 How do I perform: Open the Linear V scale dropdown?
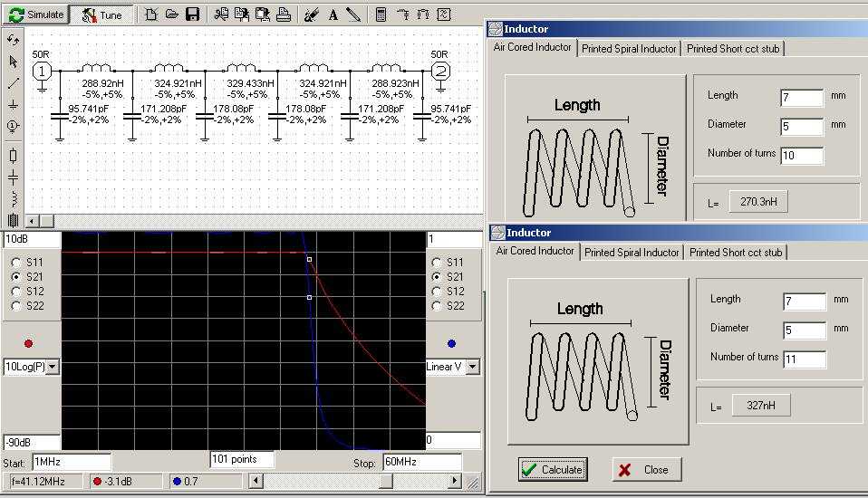(x=474, y=367)
